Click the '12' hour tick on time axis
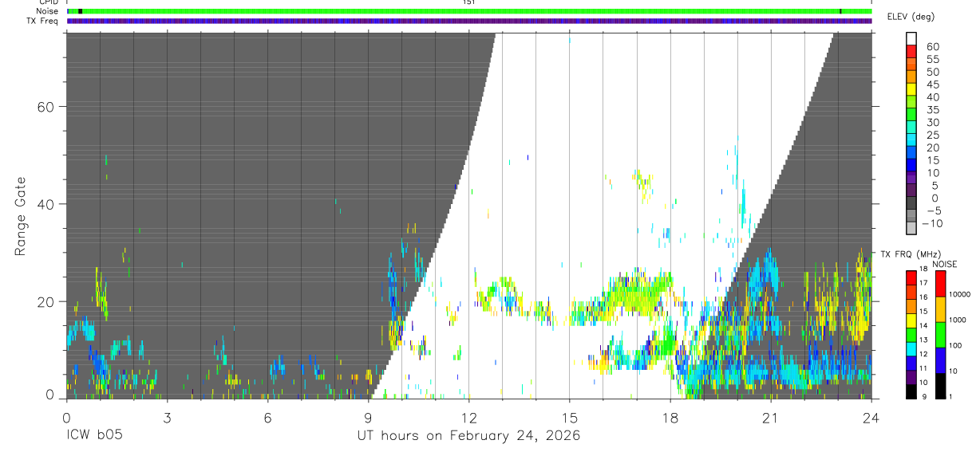 point(468,418)
